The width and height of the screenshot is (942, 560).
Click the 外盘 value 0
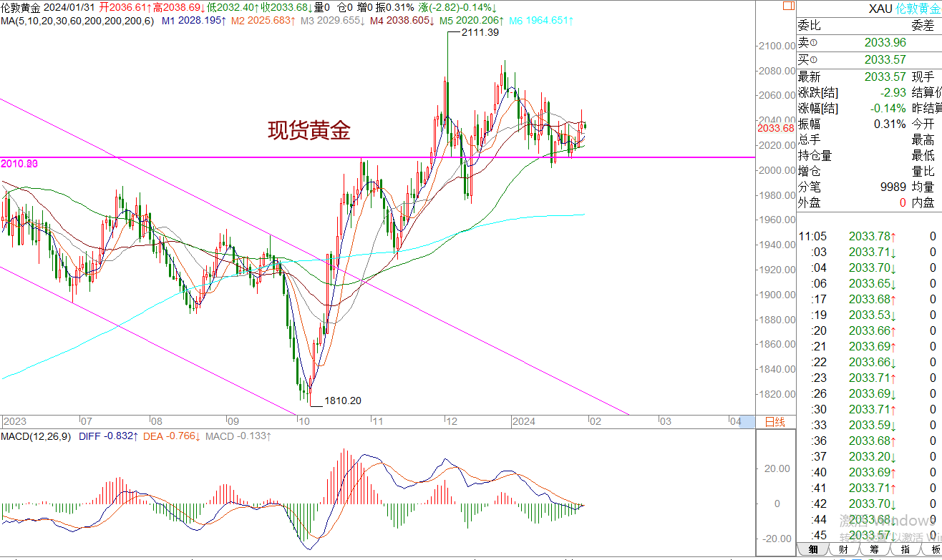tap(903, 202)
